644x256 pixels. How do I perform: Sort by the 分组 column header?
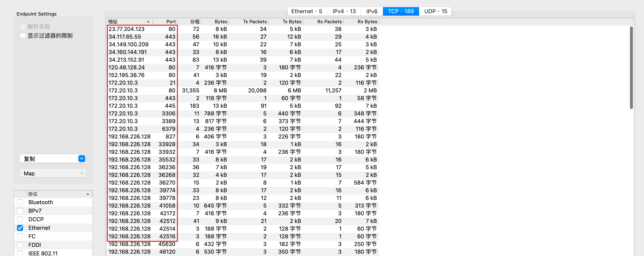(189, 22)
